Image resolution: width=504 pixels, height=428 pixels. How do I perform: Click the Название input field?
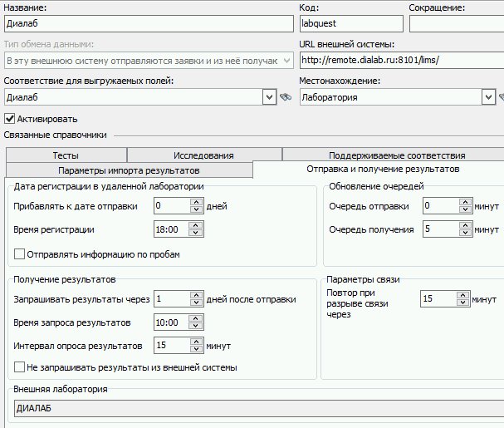[x=149, y=23]
